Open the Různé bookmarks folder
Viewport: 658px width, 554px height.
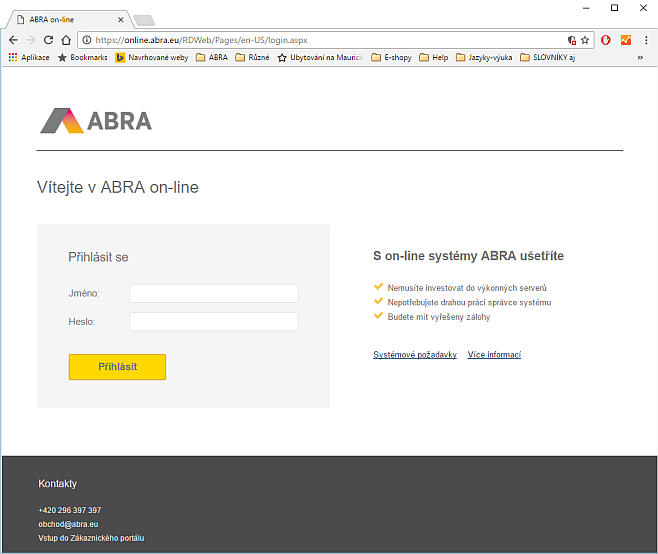tap(252, 57)
